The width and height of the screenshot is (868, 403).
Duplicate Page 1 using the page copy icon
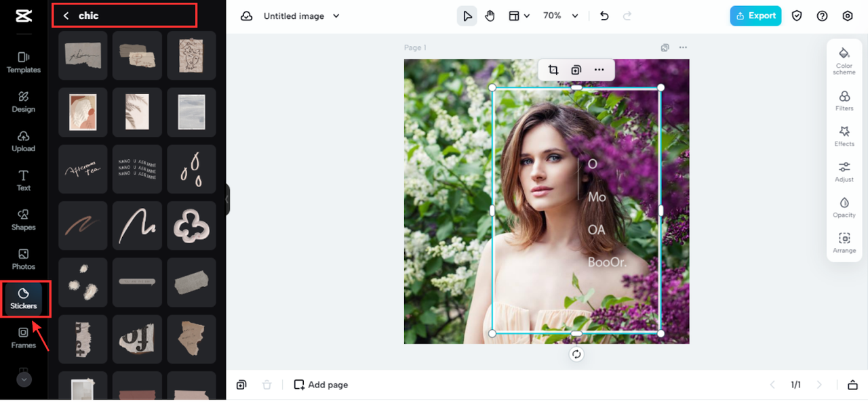pyautogui.click(x=665, y=47)
